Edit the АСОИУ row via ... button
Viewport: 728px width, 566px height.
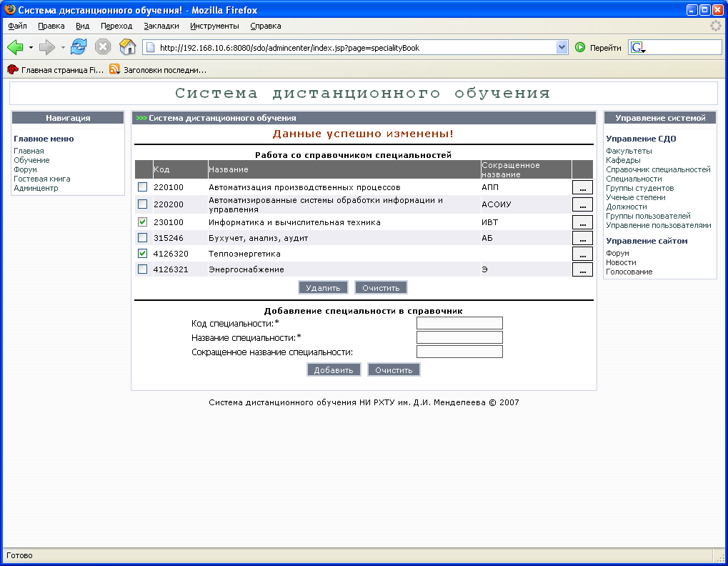tap(582, 204)
